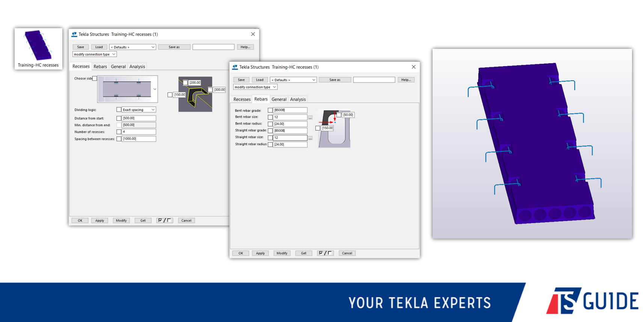Close the Rebars dialog window
Viewport: 644px width, 322px height.
pos(413,67)
